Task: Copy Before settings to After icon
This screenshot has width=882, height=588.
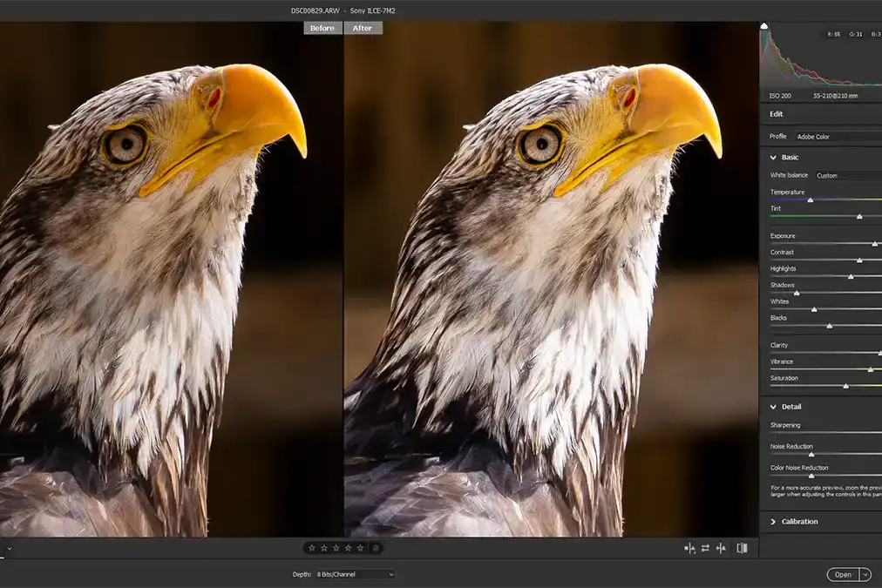Action: pyautogui.click(x=721, y=548)
